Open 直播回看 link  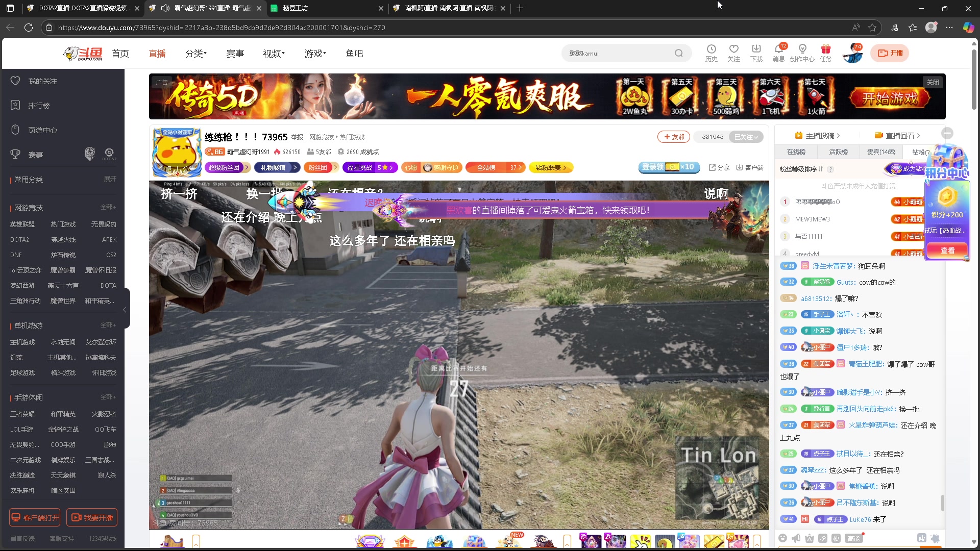[x=897, y=136]
